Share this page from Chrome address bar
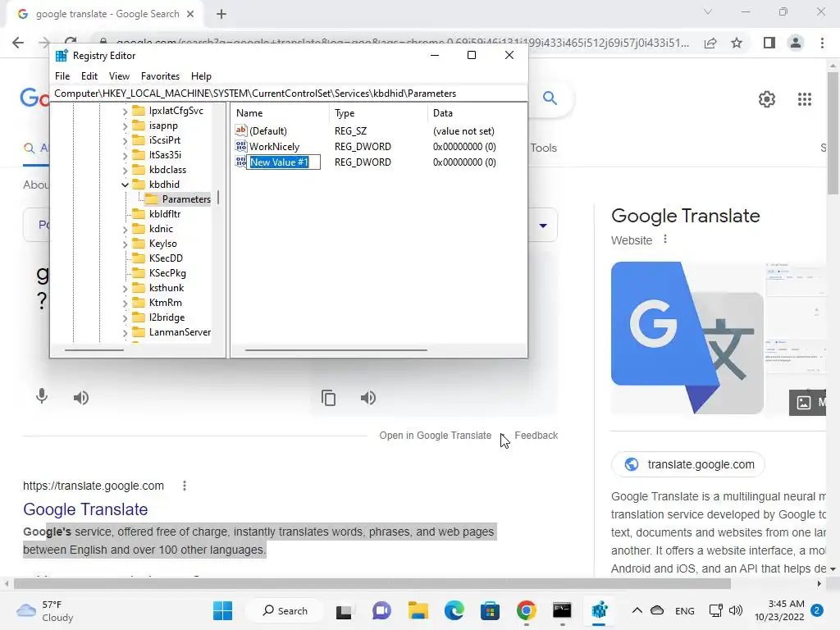840x630 pixels. pos(710,43)
